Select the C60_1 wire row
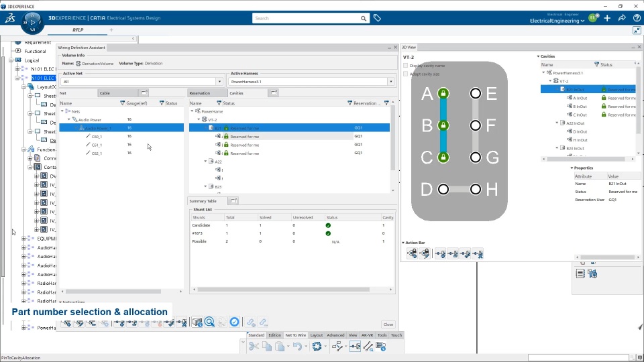The height and width of the screenshot is (362, 644). [121, 136]
